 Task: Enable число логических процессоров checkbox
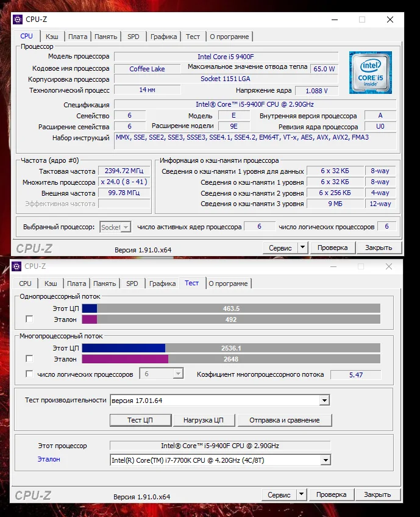click(29, 374)
